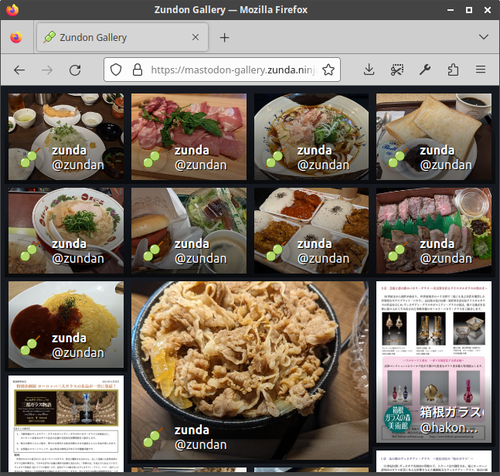Open a new tab with plus button
The image size is (500, 476).
click(224, 37)
